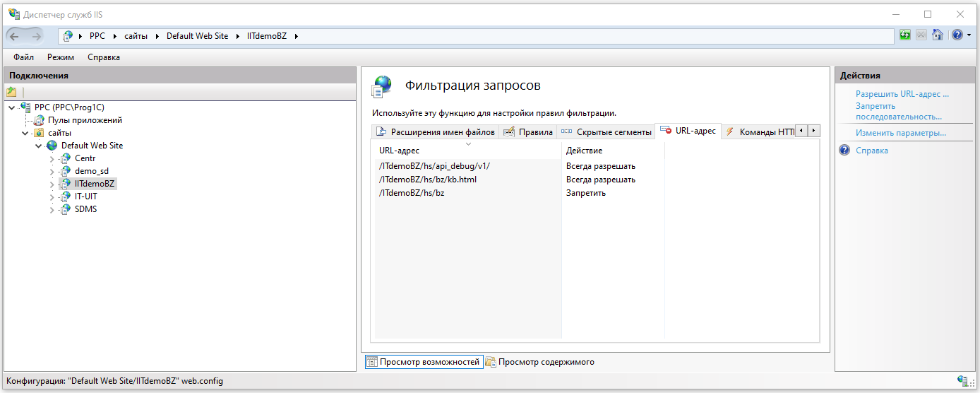Image resolution: width=980 pixels, height=393 pixels.
Task: Click the refresh page icon in toolbar
Action: point(905,35)
